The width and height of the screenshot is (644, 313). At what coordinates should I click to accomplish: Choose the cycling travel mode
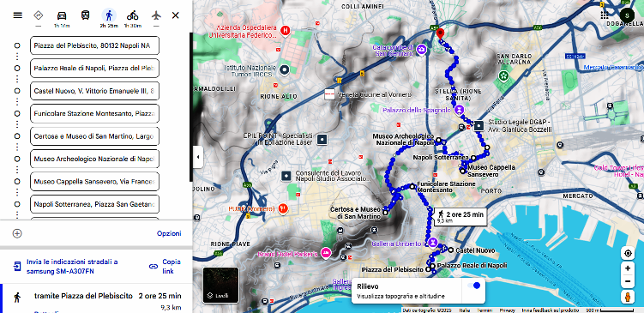pos(132,15)
